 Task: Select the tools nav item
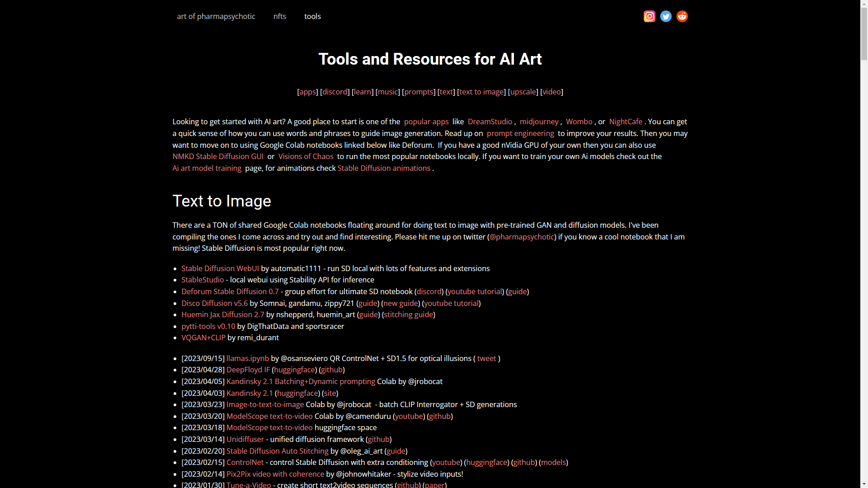click(x=312, y=16)
